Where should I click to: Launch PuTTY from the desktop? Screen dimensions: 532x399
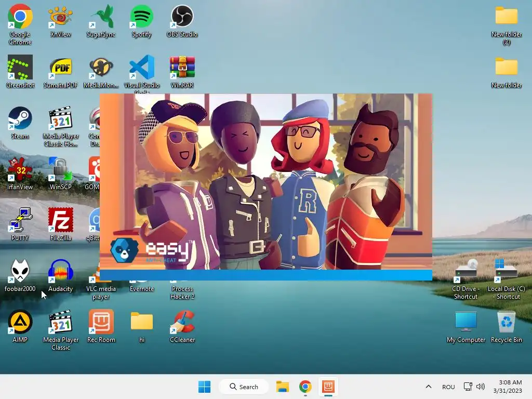[x=20, y=224]
